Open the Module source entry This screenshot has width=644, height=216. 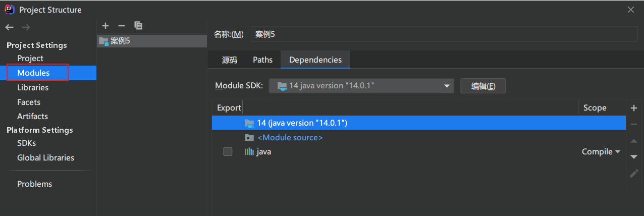(290, 137)
